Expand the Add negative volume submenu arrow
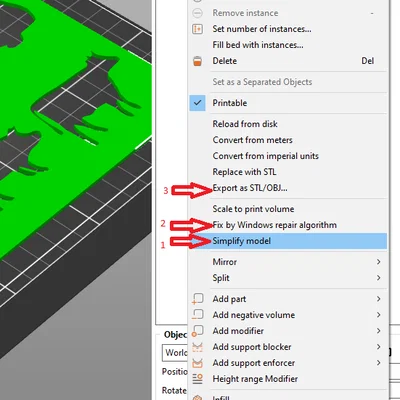The width and height of the screenshot is (400, 400). tap(378, 315)
